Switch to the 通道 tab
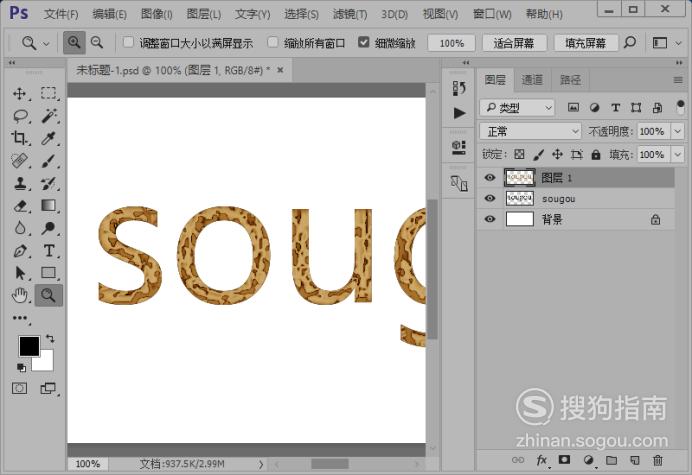The height and width of the screenshot is (475, 692). point(532,80)
